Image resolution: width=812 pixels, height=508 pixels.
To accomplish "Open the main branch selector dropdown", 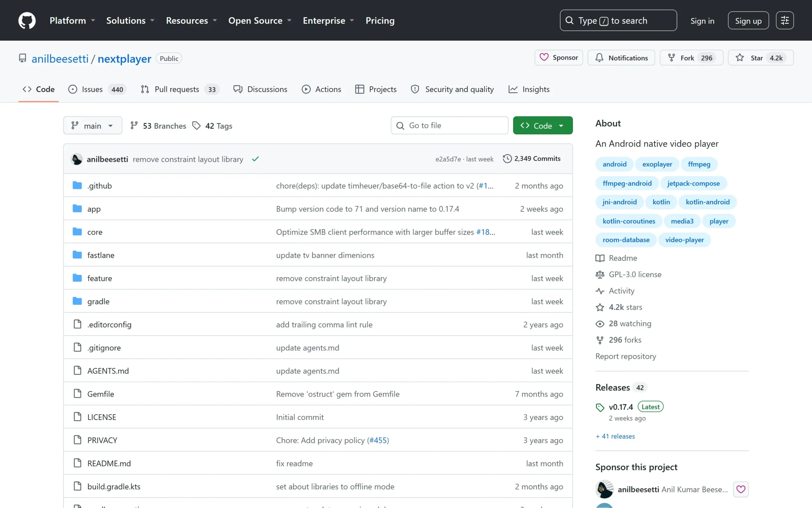I will coord(93,126).
